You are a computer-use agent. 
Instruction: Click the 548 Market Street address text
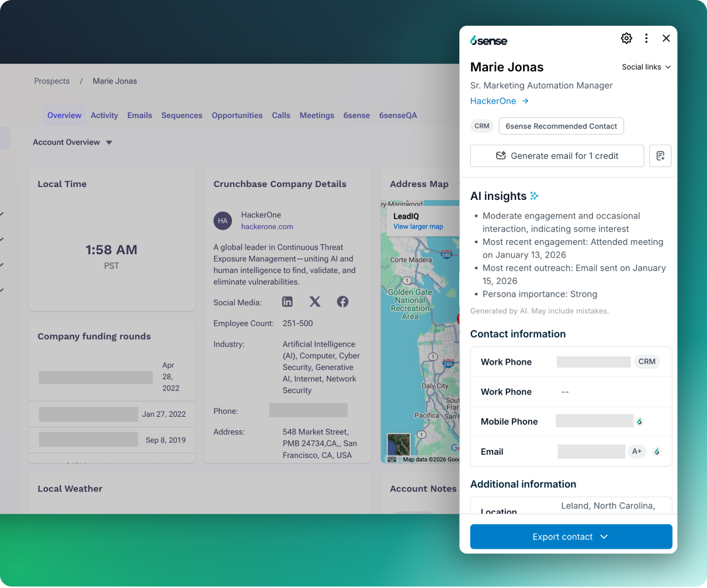tap(320, 444)
